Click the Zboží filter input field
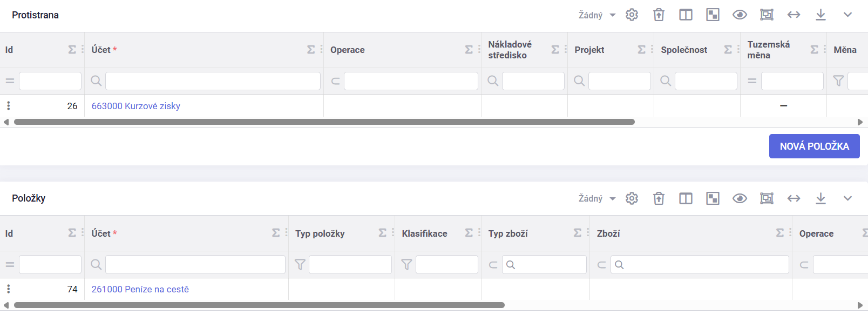 pyautogui.click(x=700, y=264)
